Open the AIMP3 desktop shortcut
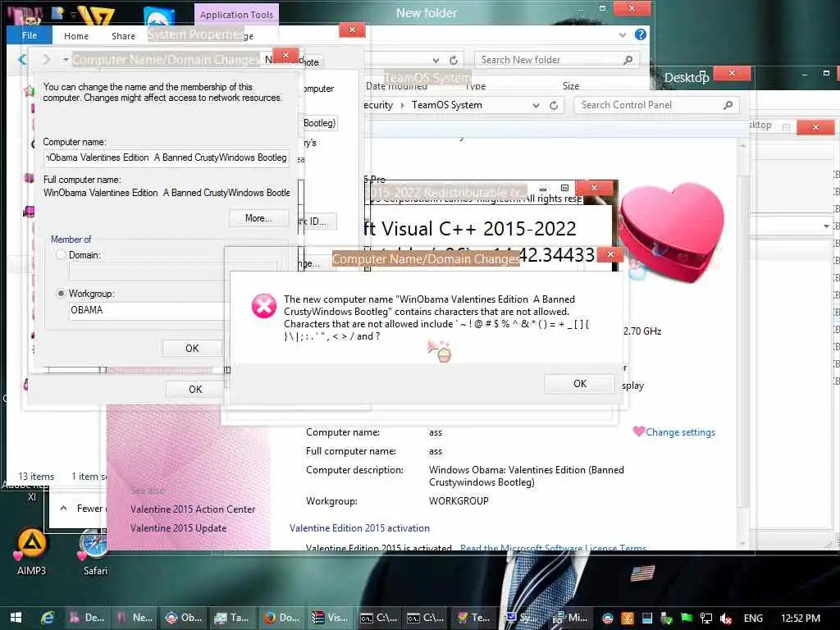Screen dimensions: 840x630 (x=31, y=550)
